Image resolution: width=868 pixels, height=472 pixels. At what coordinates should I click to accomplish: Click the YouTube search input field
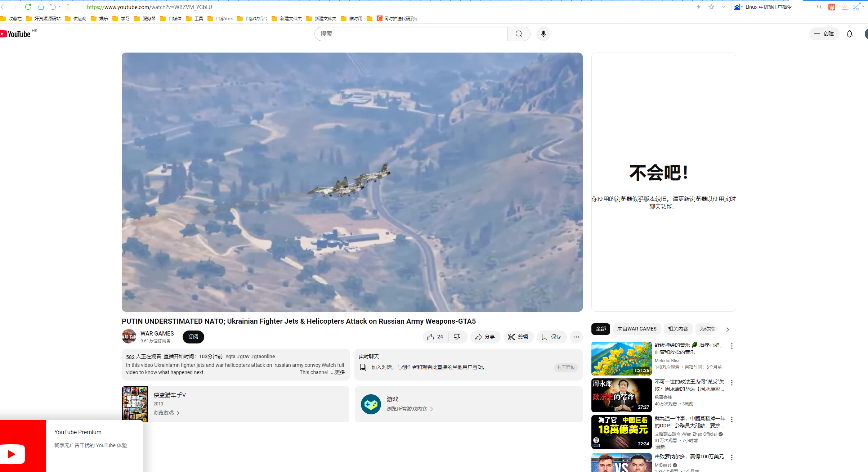click(411, 34)
